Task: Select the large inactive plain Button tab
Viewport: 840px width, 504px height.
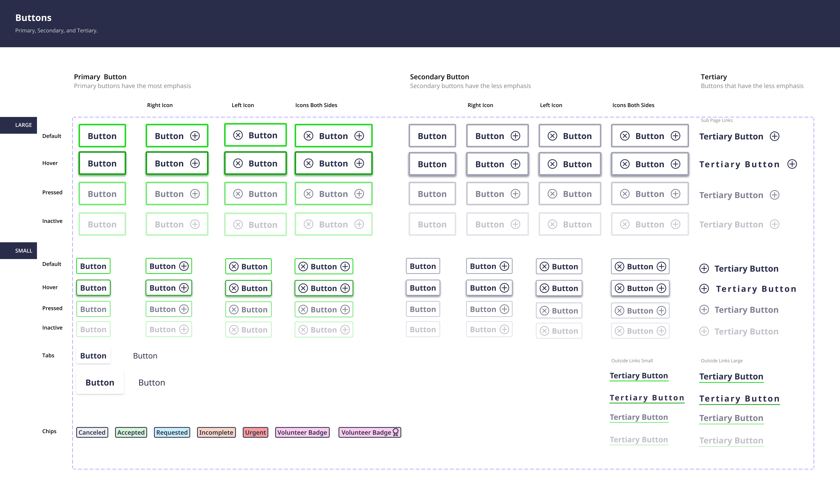Action: pyautogui.click(x=151, y=382)
